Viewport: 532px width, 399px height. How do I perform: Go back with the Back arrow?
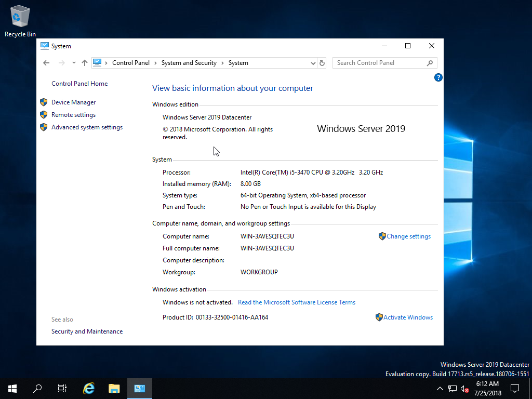46,63
